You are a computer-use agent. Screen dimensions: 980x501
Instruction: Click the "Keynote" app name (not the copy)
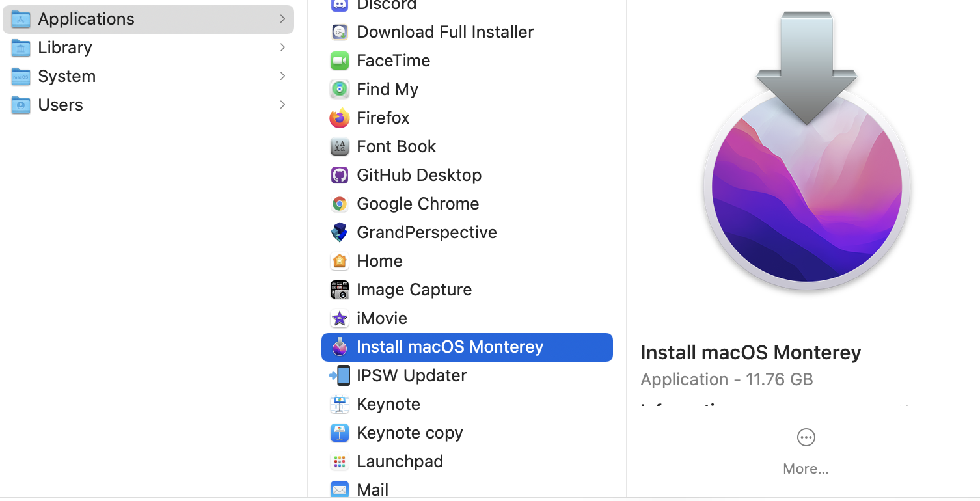tap(388, 404)
